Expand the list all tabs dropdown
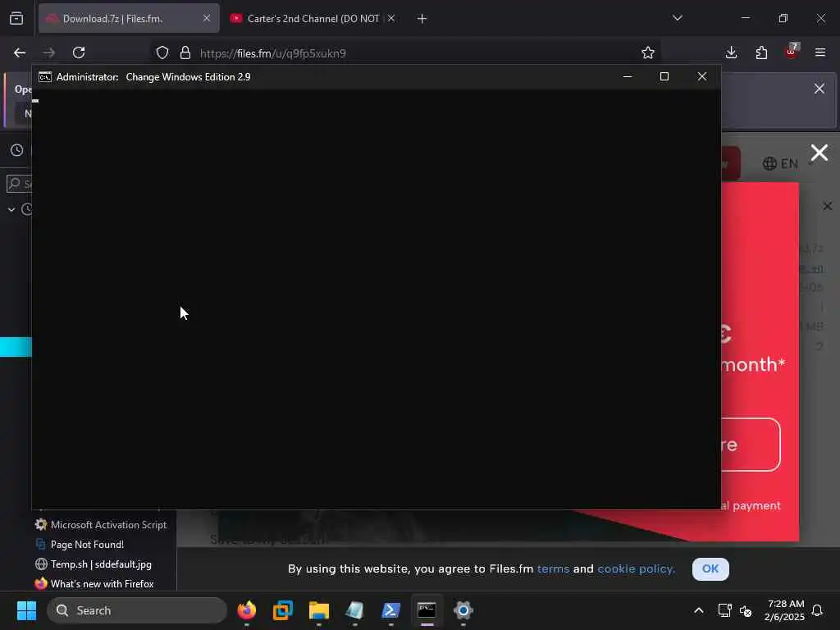 pyautogui.click(x=677, y=18)
